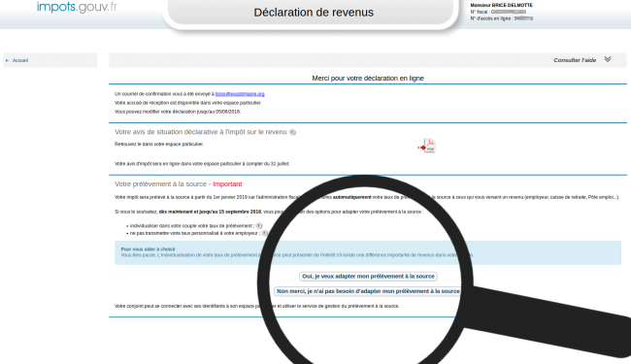Download the avis de situation PDF
Screen dimensions: 631x364
point(427,146)
